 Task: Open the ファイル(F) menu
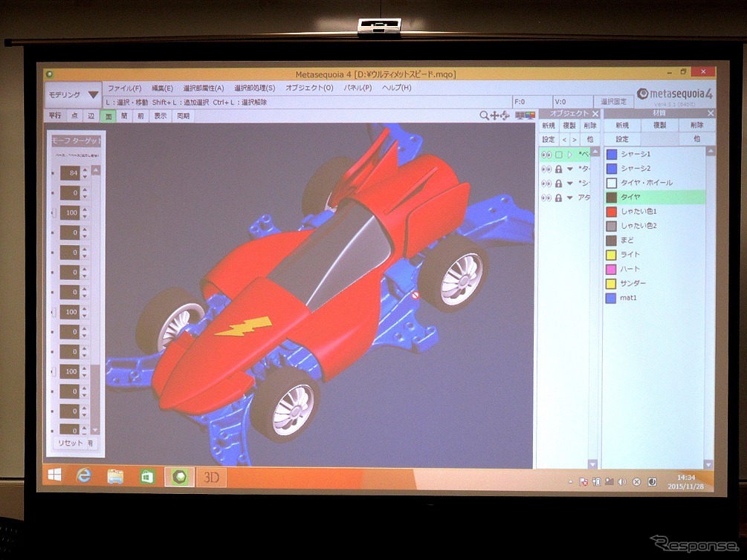[124, 88]
